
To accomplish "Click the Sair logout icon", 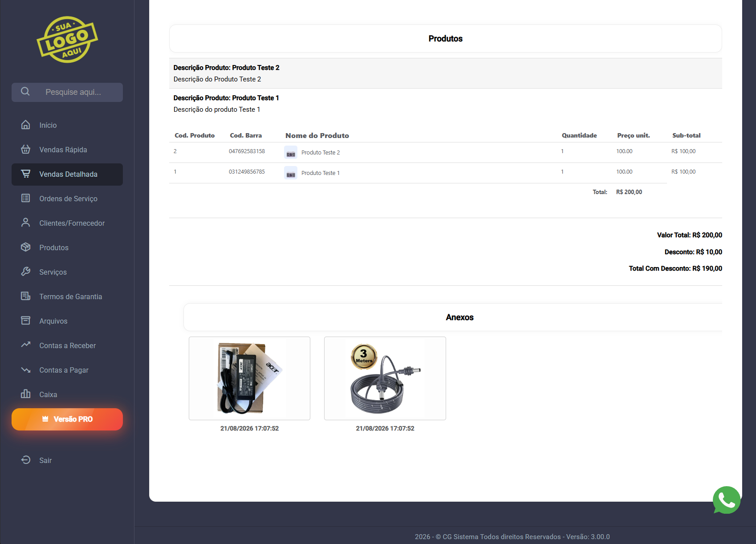I will (26, 460).
